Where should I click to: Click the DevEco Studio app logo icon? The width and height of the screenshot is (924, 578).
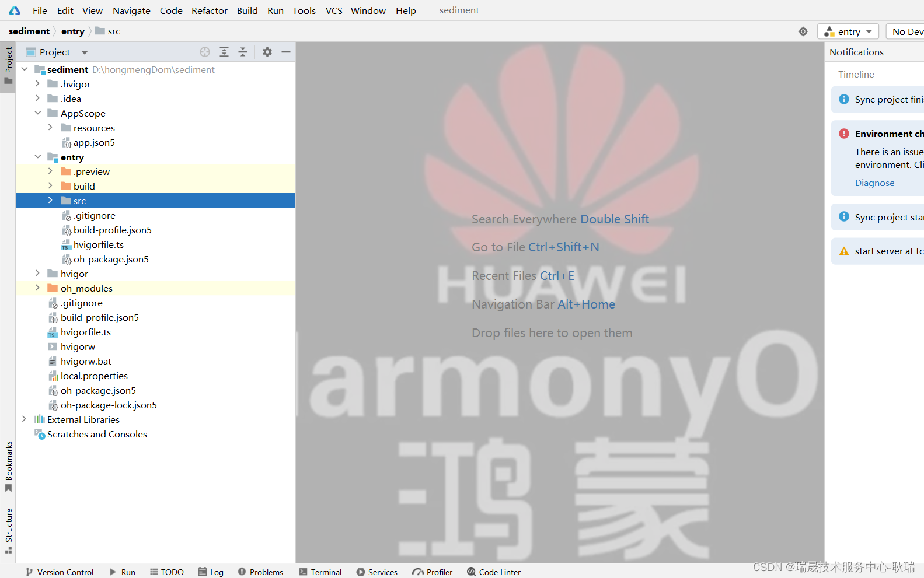click(15, 10)
